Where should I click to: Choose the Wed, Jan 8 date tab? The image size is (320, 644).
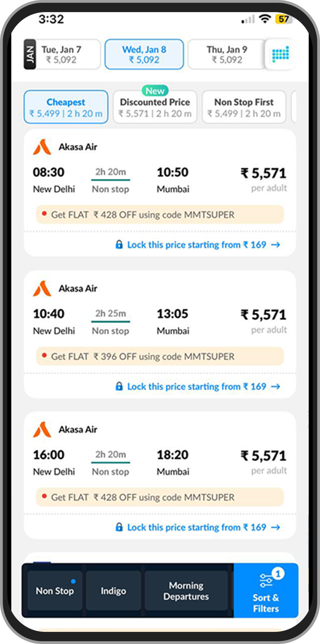point(144,54)
